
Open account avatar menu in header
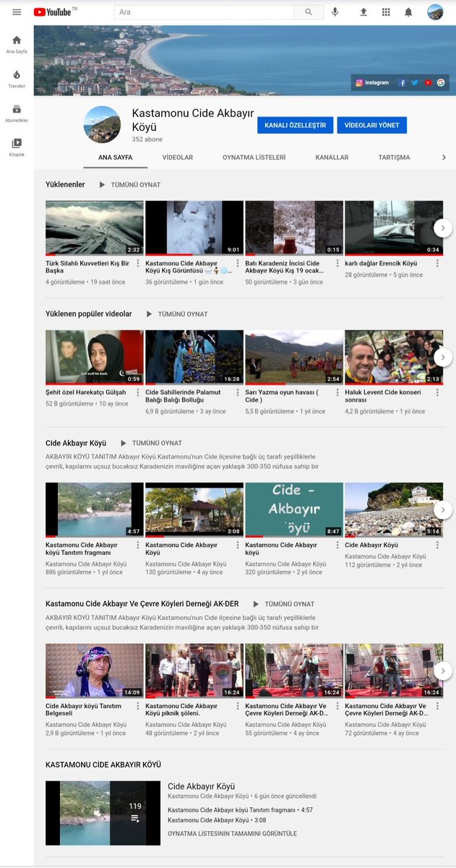pos(435,12)
